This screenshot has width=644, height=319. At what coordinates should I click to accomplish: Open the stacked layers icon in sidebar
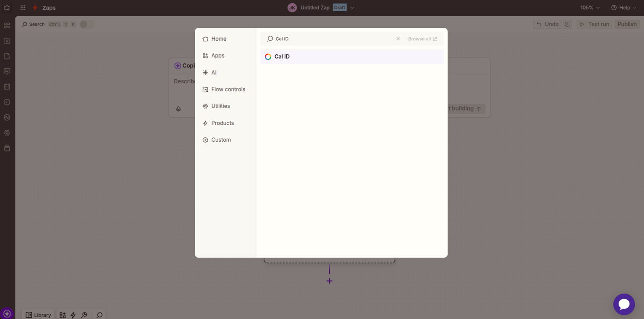point(7,148)
